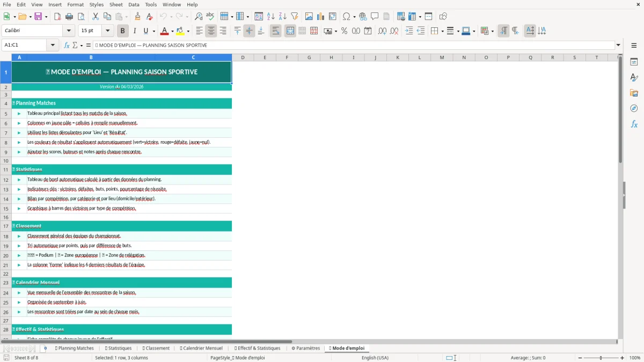Click the Save document icon
The height and width of the screenshot is (362, 644).
click(x=38, y=17)
